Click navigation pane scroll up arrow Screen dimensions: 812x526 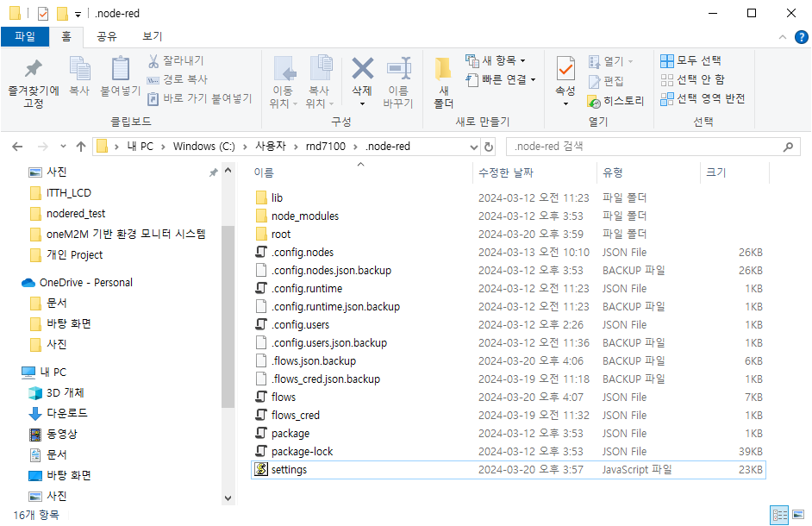point(228,171)
